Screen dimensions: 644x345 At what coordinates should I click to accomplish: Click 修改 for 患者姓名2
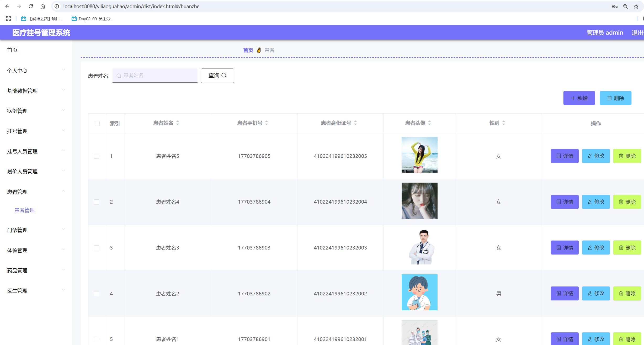pos(596,293)
